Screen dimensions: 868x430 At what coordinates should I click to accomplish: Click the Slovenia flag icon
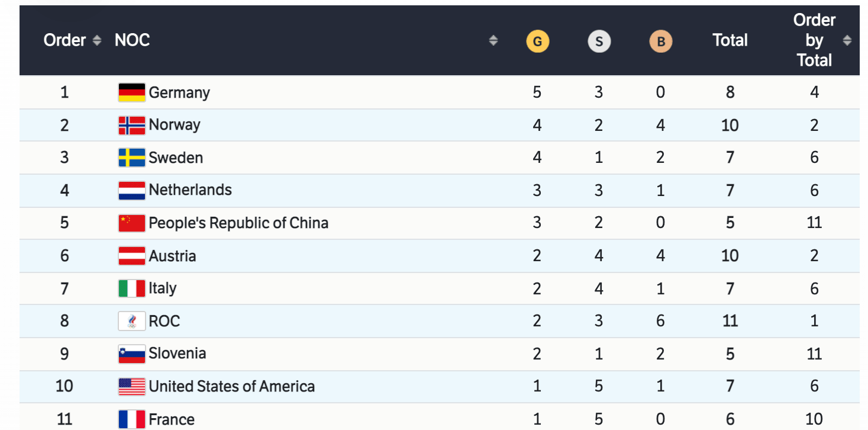(131, 354)
